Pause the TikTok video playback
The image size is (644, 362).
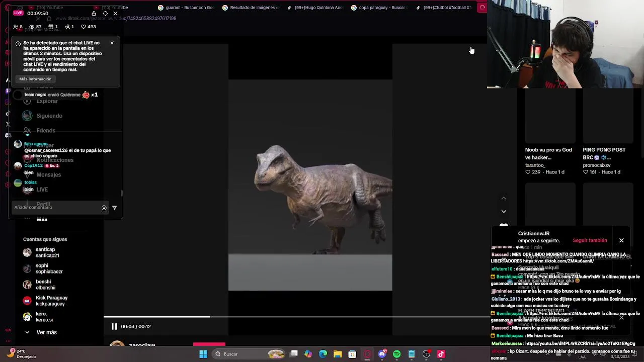(114, 326)
